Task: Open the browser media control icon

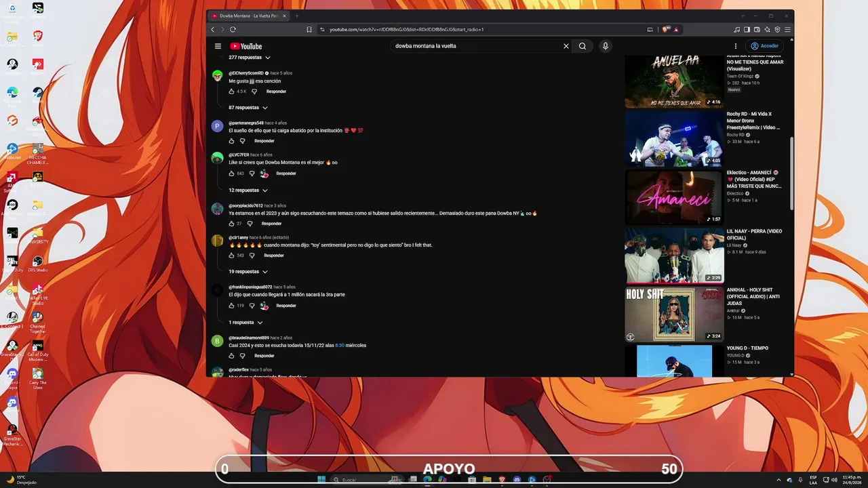Action: (737, 29)
